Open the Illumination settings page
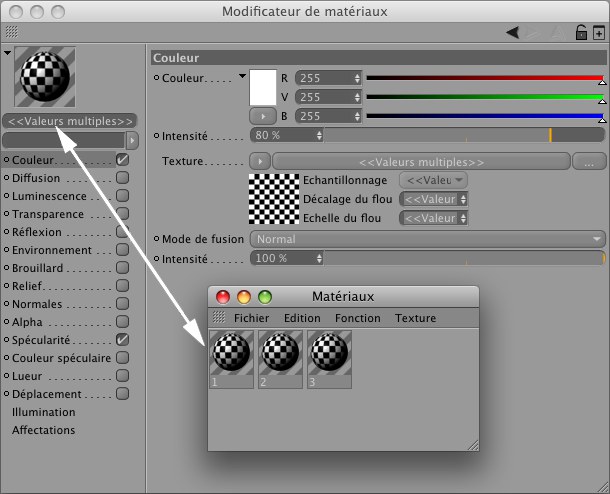Image resolution: width=610 pixels, height=494 pixels. pyautogui.click(x=43, y=412)
